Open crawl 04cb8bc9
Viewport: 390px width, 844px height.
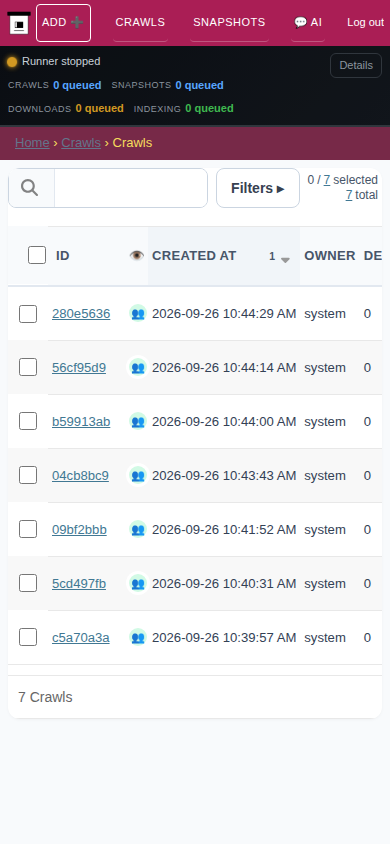click(x=80, y=476)
